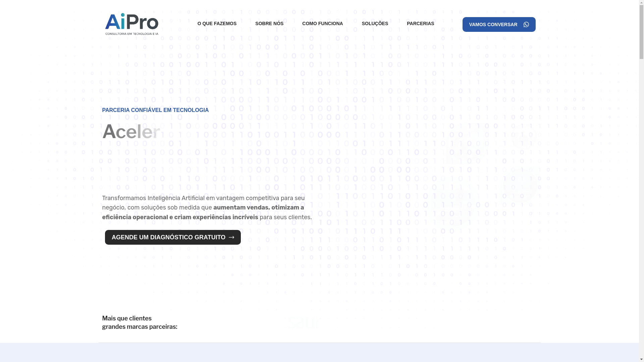Viewport: 644px width, 362px height.
Task: Click the light blue section at bottom
Action: pyautogui.click(x=319, y=353)
